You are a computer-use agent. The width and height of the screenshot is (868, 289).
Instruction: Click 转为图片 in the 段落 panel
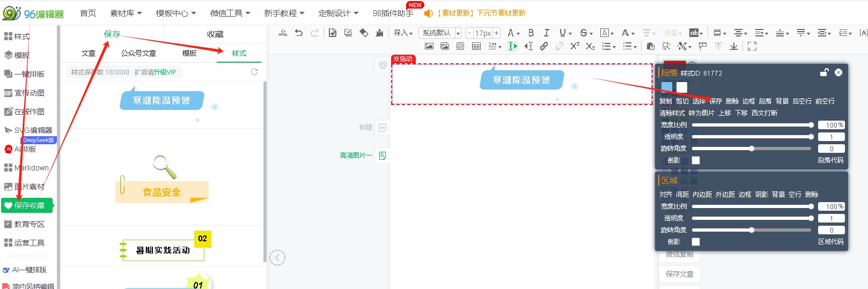(x=701, y=113)
